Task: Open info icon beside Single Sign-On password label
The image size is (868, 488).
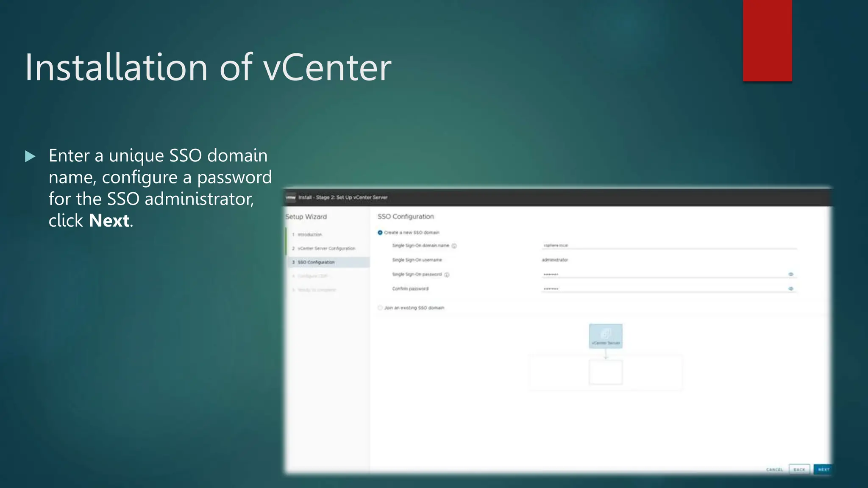Action: pyautogui.click(x=447, y=274)
